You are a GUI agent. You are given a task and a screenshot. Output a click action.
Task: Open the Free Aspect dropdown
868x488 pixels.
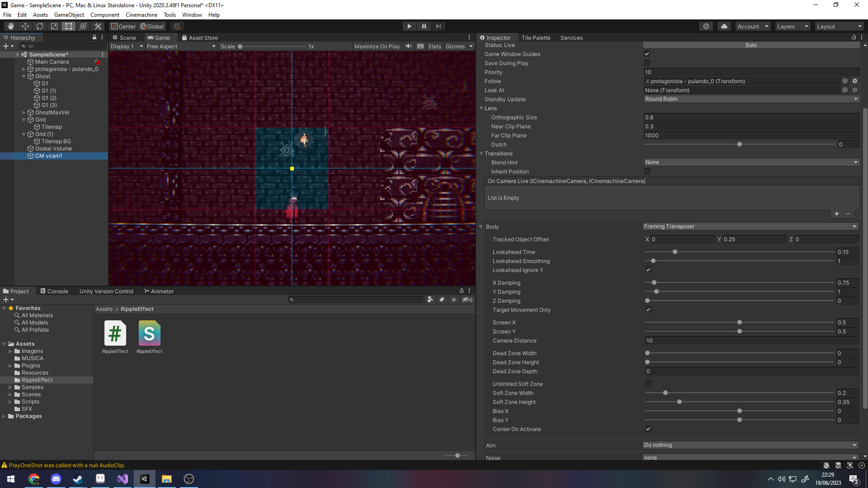click(181, 46)
